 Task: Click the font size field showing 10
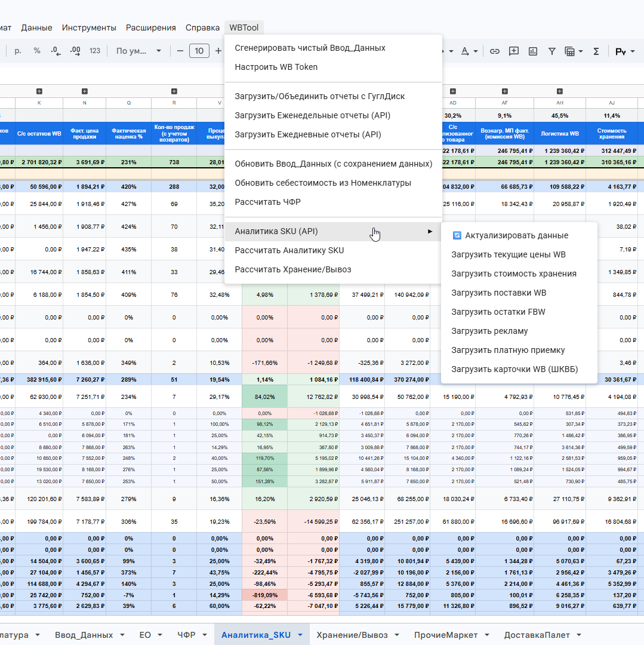[x=199, y=51]
